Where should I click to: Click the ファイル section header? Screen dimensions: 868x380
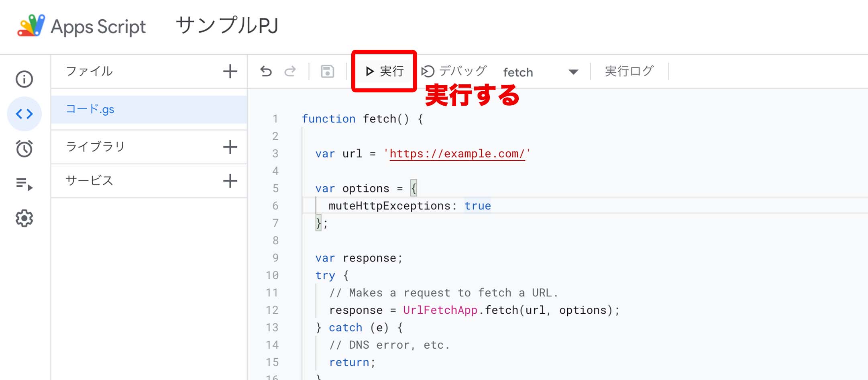click(x=89, y=71)
